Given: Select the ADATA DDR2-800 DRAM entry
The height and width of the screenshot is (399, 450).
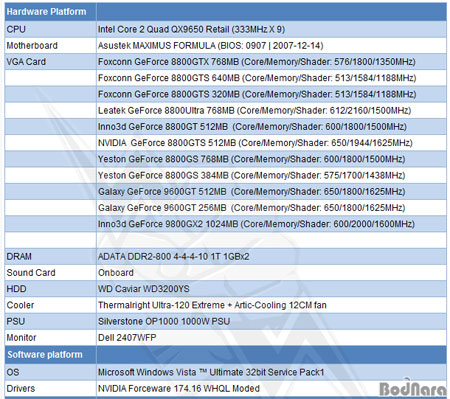Looking at the screenshot, I should 174,257.
